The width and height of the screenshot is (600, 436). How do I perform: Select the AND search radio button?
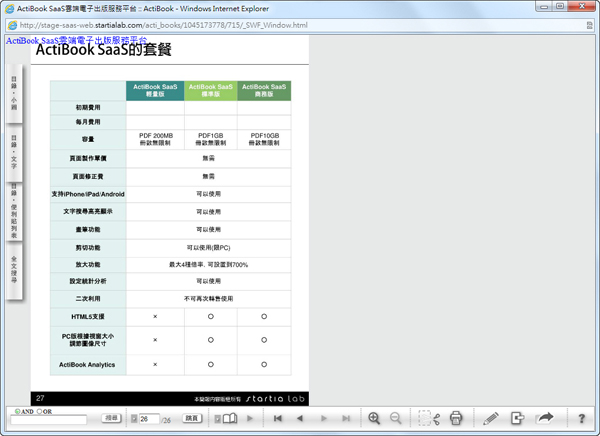(18, 412)
